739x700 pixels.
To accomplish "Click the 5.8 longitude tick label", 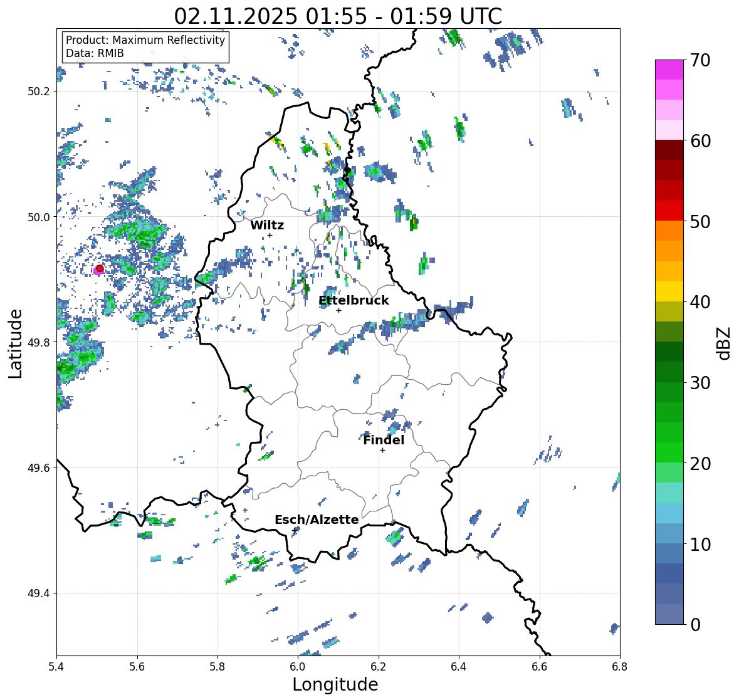I will click(218, 666).
